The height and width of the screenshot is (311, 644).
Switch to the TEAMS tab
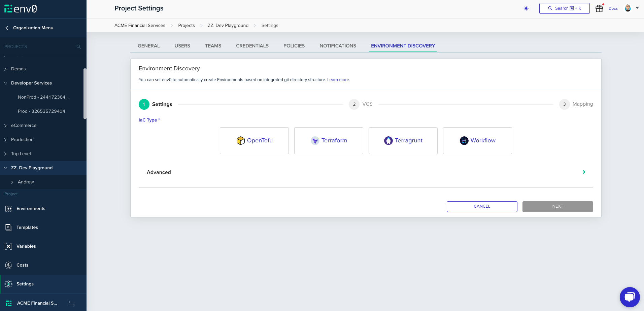click(213, 46)
